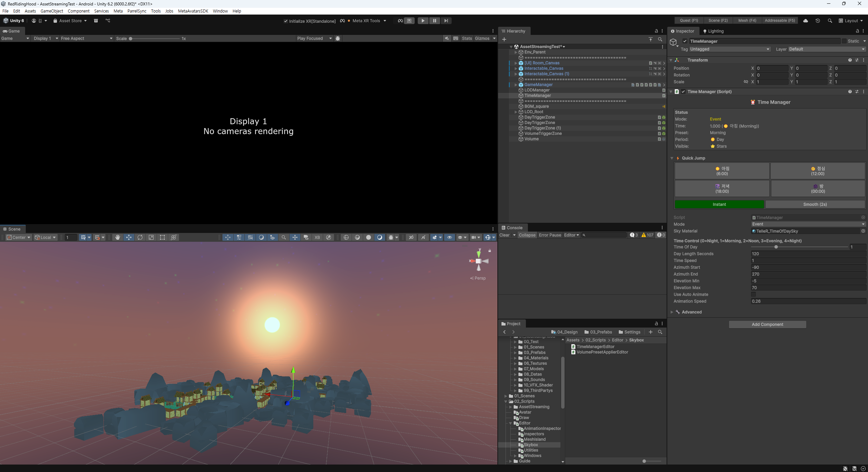
Task: Switch to the Lighting tab
Action: coord(713,31)
